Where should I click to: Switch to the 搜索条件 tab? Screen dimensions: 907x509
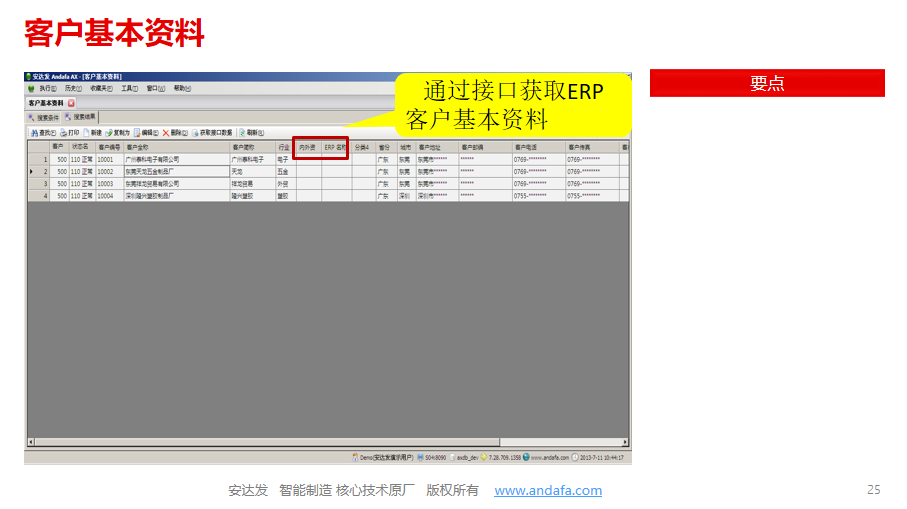pyautogui.click(x=44, y=118)
